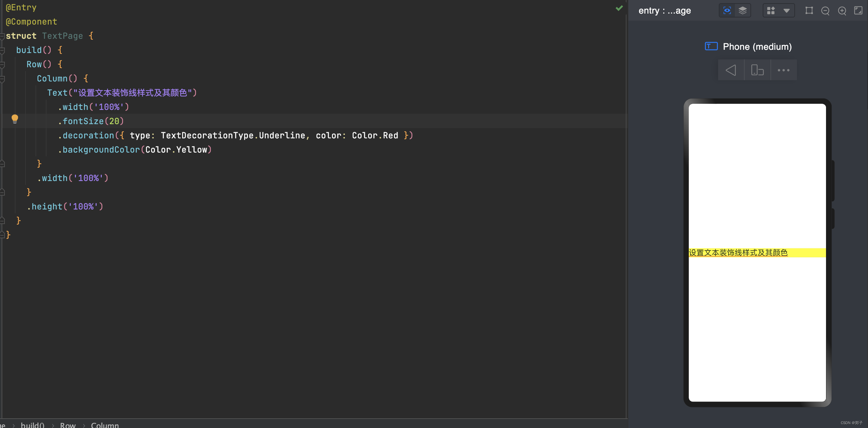The height and width of the screenshot is (428, 868).
Task: Collapse the struct TextPage fold marker
Action: [x=2, y=36]
